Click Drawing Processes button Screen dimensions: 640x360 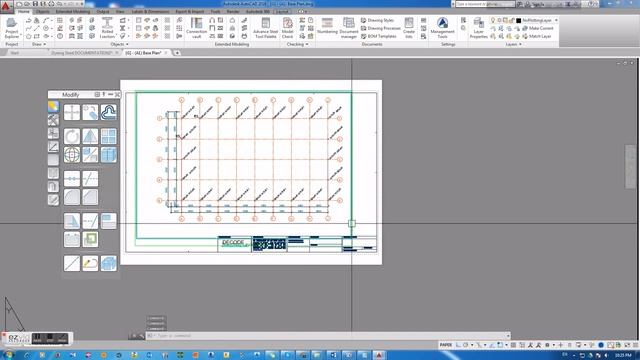click(x=380, y=28)
